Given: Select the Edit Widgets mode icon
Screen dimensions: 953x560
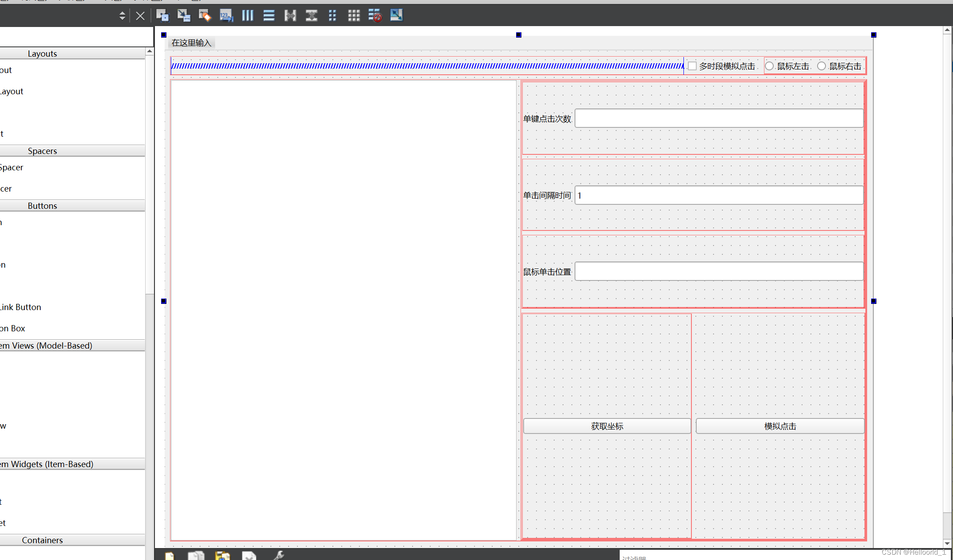Looking at the screenshot, I should 162,16.
